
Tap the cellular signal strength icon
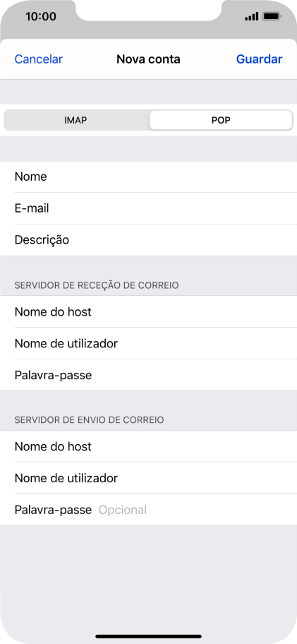coord(251,17)
